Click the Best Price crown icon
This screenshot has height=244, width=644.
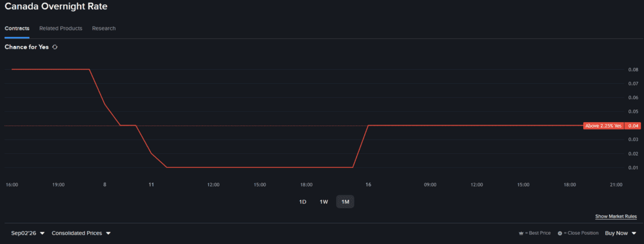tap(521, 233)
